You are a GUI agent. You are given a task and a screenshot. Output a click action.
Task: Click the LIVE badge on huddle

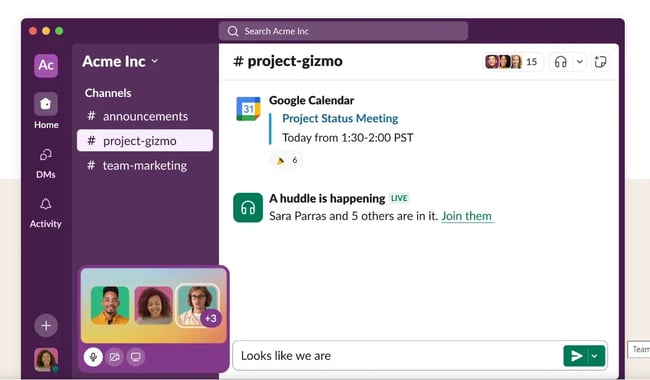399,198
